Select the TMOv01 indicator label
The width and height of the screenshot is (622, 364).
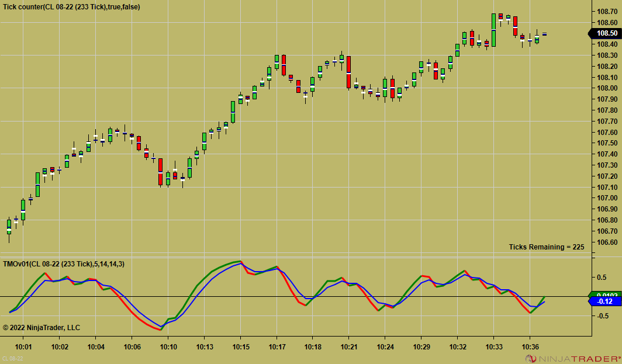click(64, 264)
